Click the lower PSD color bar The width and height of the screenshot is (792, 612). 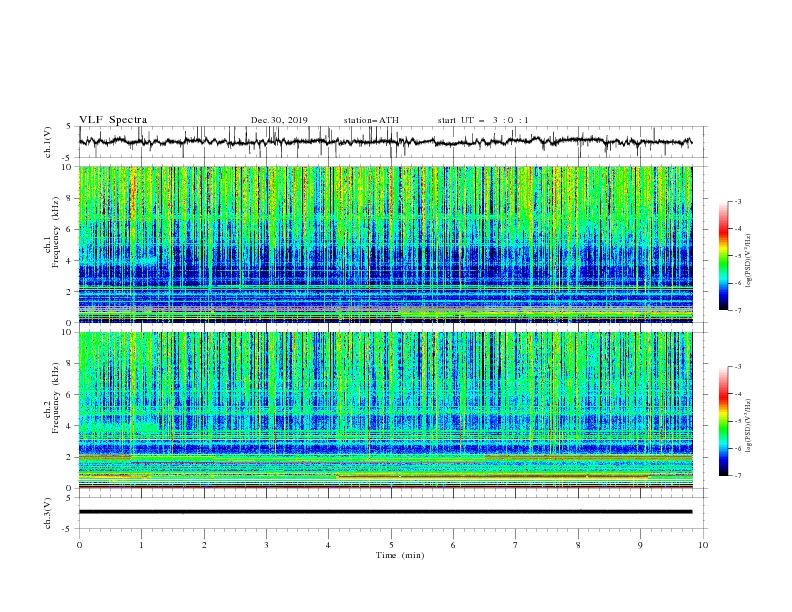coord(723,421)
